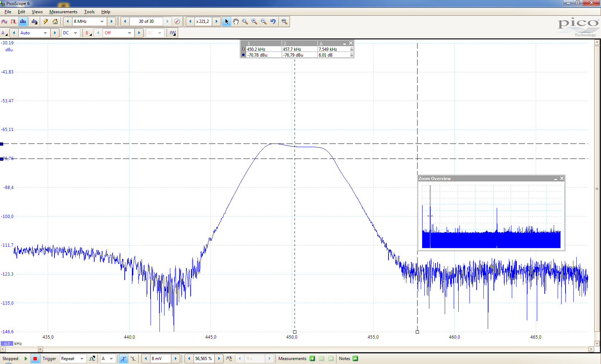Open the Measurements menu
Viewport: 601px width, 364px height.
[63, 12]
